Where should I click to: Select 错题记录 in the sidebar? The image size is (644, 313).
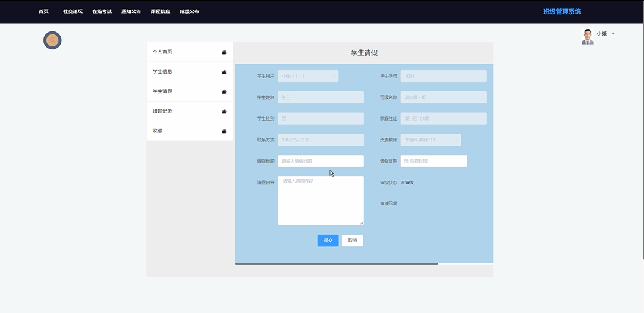click(x=189, y=111)
